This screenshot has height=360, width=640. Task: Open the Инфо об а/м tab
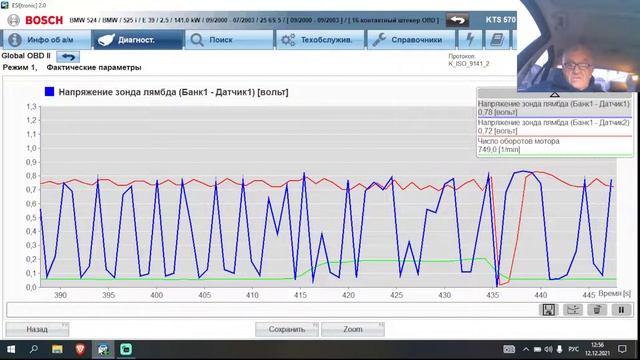46,40
